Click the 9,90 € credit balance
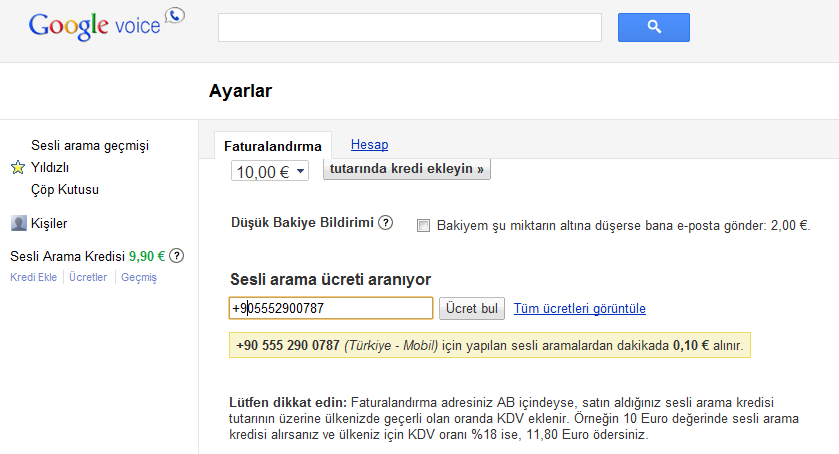This screenshot has height=454, width=839. tap(147, 256)
